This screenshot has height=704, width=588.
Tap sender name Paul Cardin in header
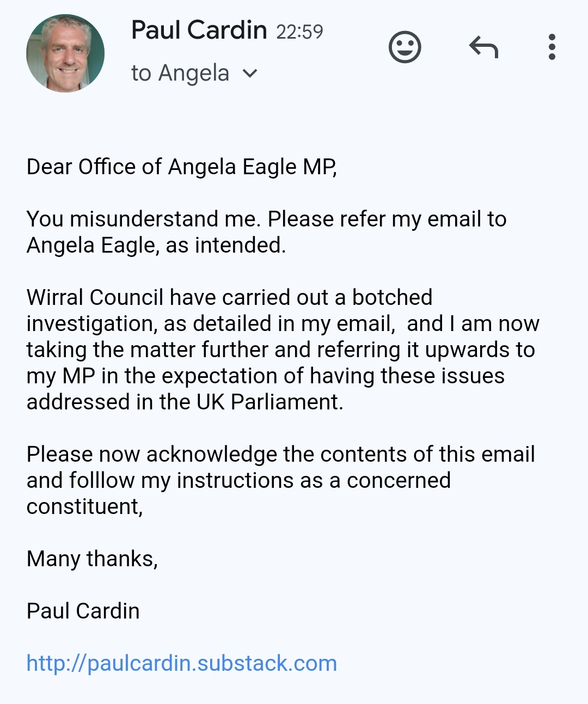pyautogui.click(x=199, y=30)
